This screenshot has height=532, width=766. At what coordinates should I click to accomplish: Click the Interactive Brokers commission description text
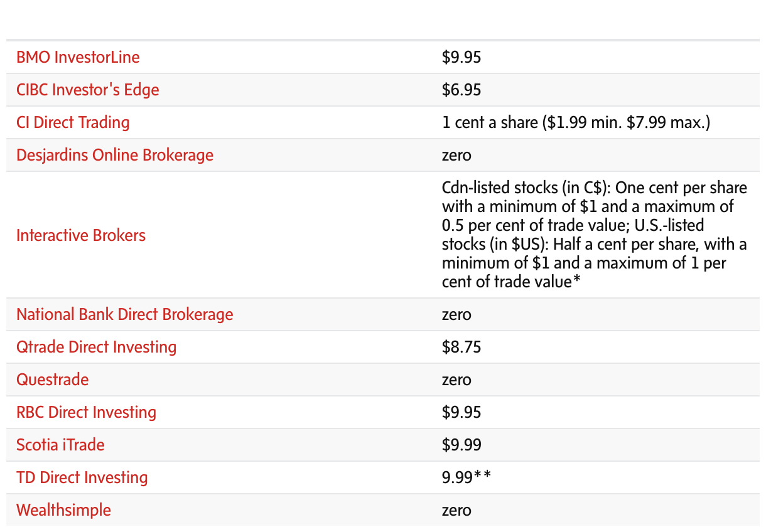pos(595,235)
